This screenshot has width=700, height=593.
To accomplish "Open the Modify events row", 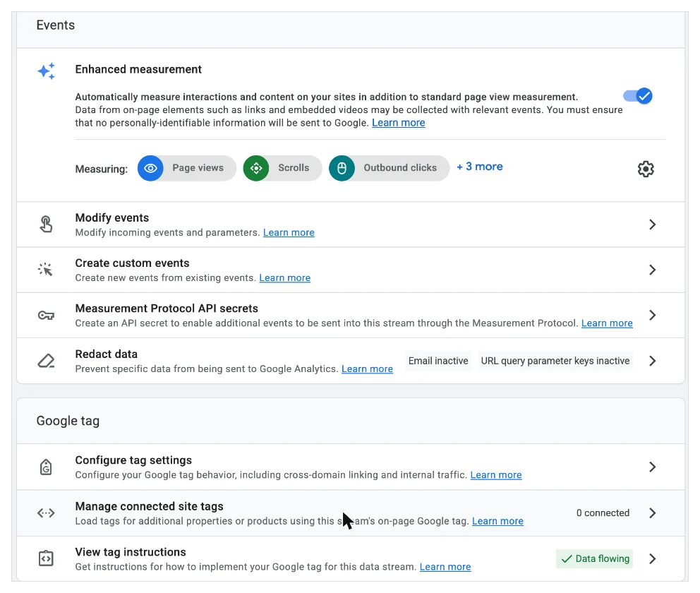I will tap(351, 224).
